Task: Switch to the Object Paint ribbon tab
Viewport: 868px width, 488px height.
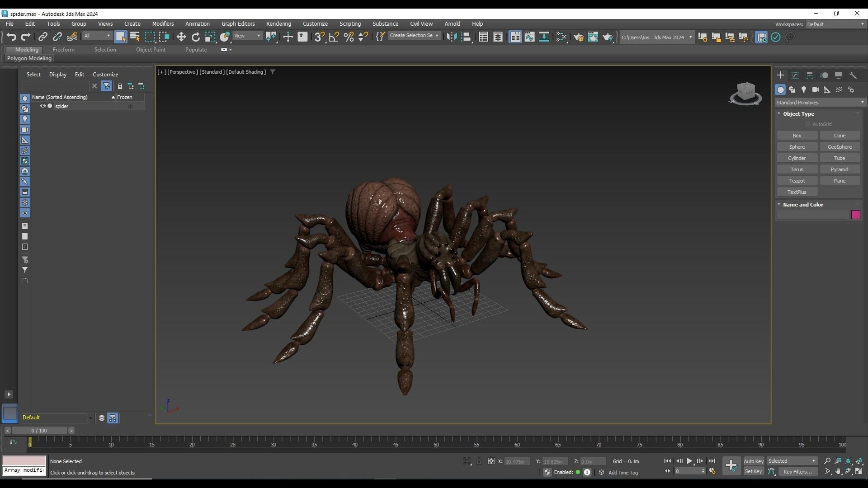Action: click(x=151, y=50)
